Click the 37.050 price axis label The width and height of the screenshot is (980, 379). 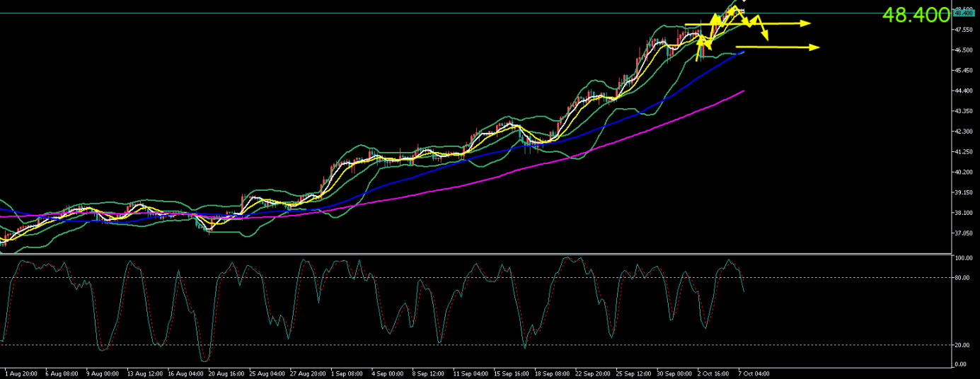[x=964, y=233]
